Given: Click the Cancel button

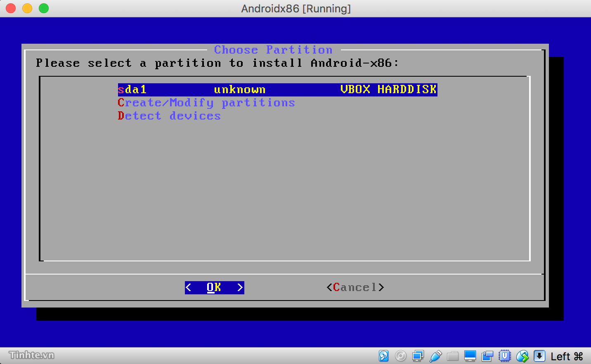Looking at the screenshot, I should [355, 287].
